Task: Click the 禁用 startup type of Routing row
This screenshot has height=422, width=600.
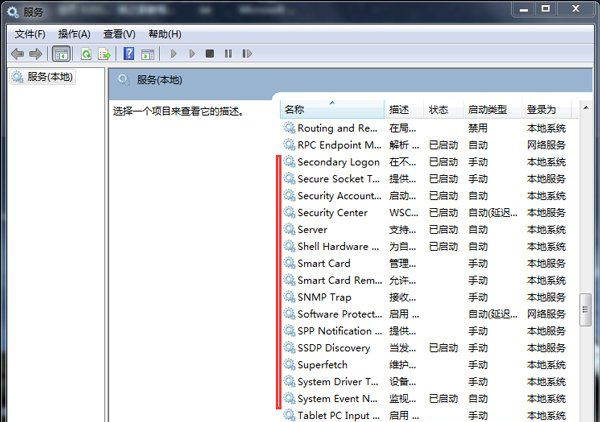Action: coord(478,128)
